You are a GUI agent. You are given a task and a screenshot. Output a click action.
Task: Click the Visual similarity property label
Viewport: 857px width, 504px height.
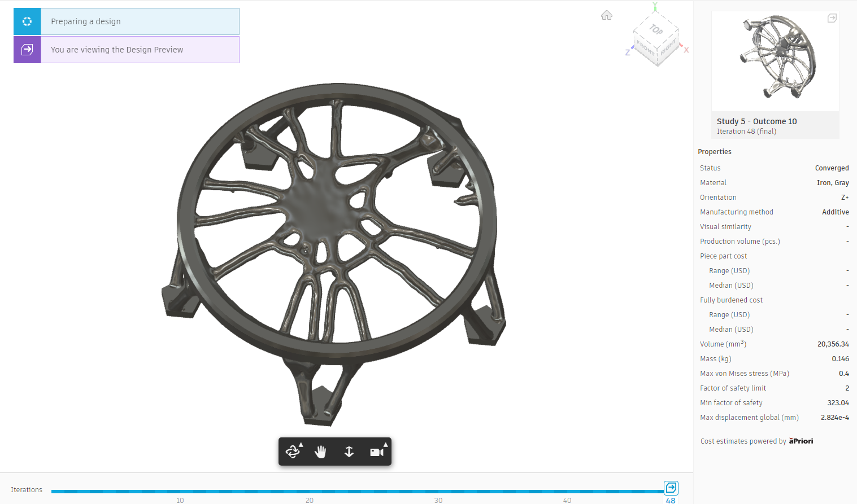coord(725,227)
